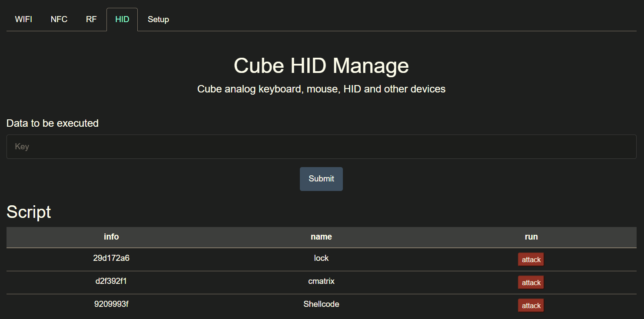Click the Data to be executed label
The height and width of the screenshot is (319, 644).
pyautogui.click(x=53, y=123)
